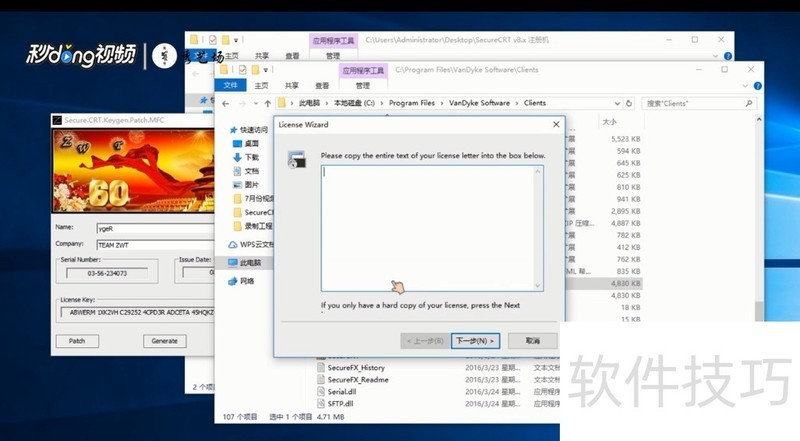Viewport: 800px width, 441px height.
Task: Click the 本地磁盘 (C:) breadcrumb
Action: [354, 103]
